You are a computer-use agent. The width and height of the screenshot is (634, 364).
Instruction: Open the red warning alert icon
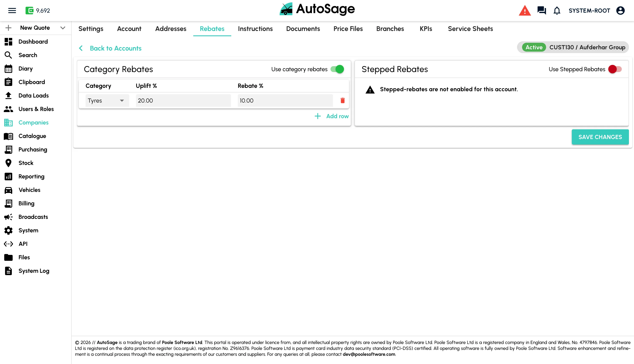[525, 11]
